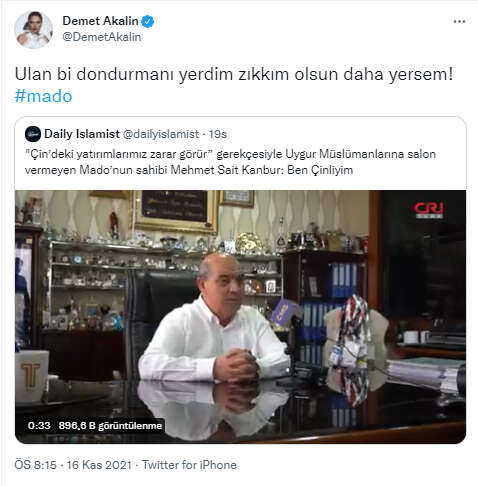
Task: Click the T-logo mug in the video
Action: tap(32, 376)
